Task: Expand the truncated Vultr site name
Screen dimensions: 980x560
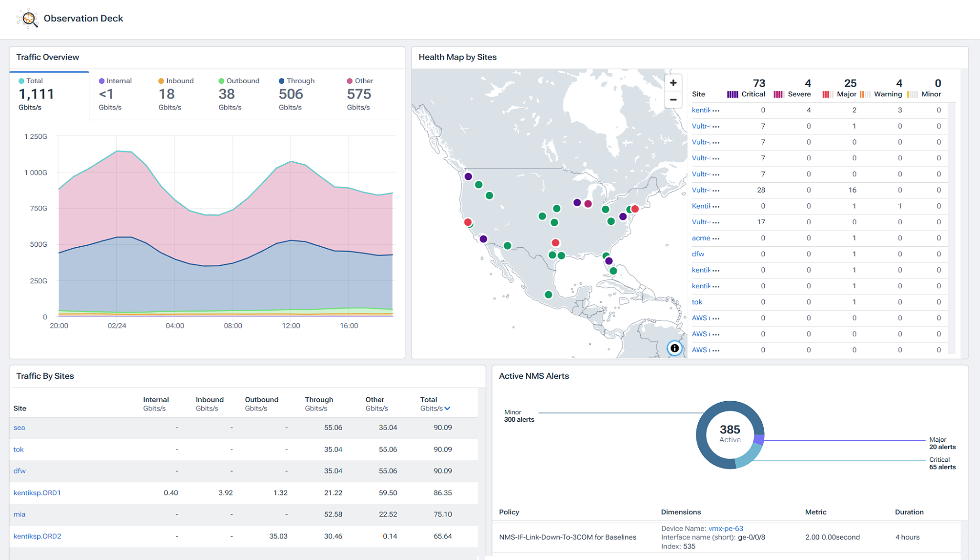Action: point(716,126)
